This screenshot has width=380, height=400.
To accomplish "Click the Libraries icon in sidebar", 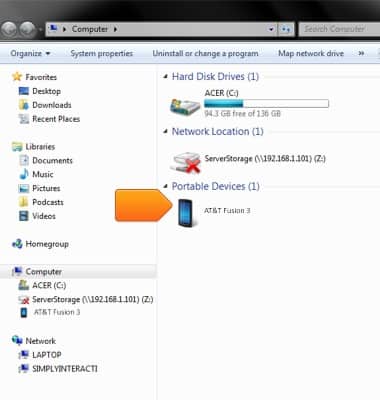I will [17, 147].
